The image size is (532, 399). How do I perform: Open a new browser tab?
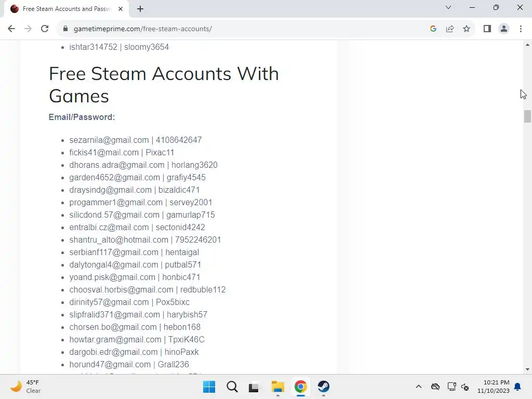pos(140,9)
